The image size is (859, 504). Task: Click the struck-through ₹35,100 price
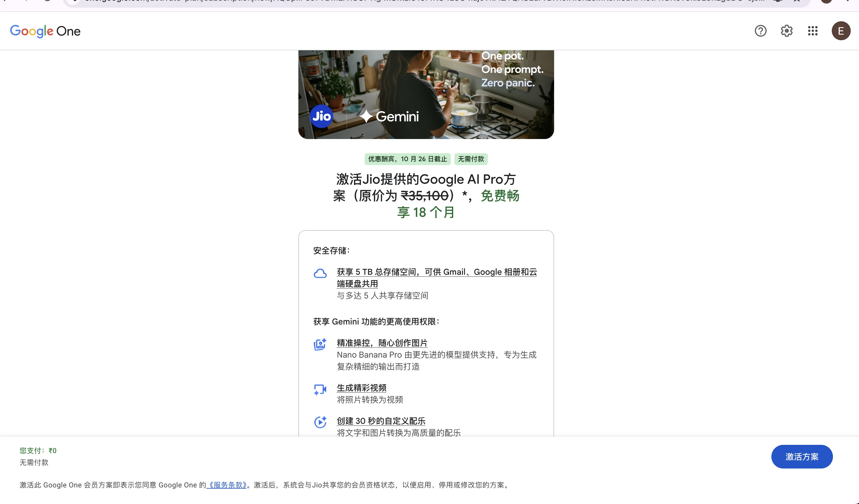click(424, 196)
